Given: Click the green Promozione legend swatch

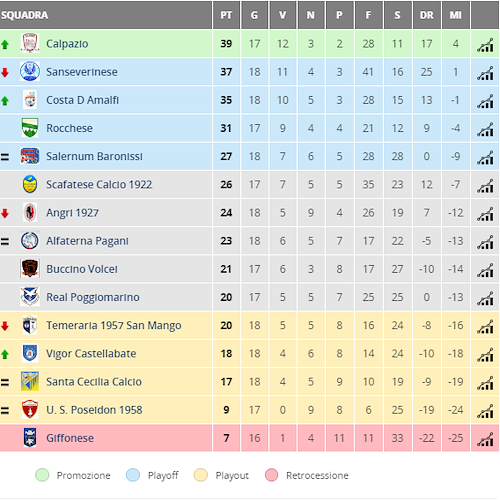Looking at the screenshot, I should click(x=42, y=475).
